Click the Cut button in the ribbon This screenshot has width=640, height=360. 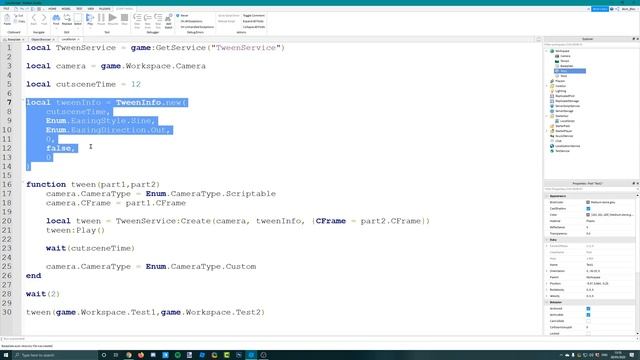pos(19,16)
